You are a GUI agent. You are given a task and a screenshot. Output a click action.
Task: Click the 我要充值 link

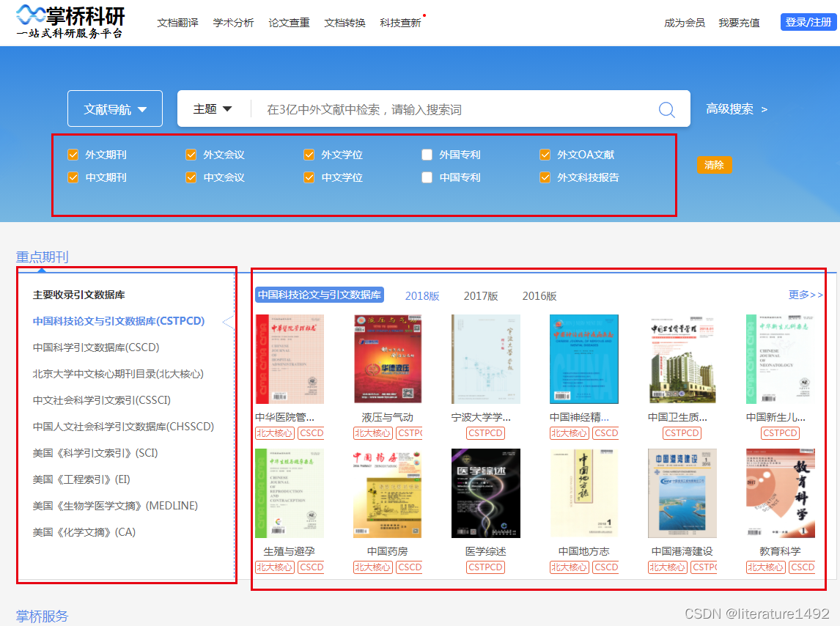(740, 23)
